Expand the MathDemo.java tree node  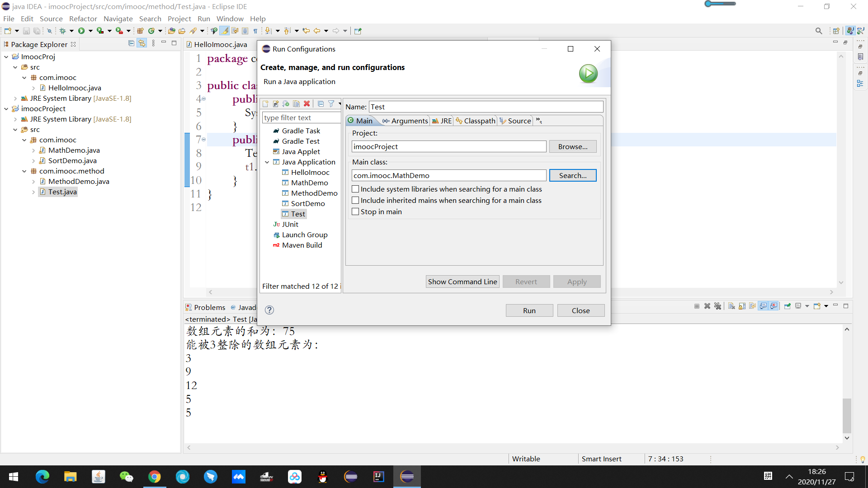click(33, 150)
